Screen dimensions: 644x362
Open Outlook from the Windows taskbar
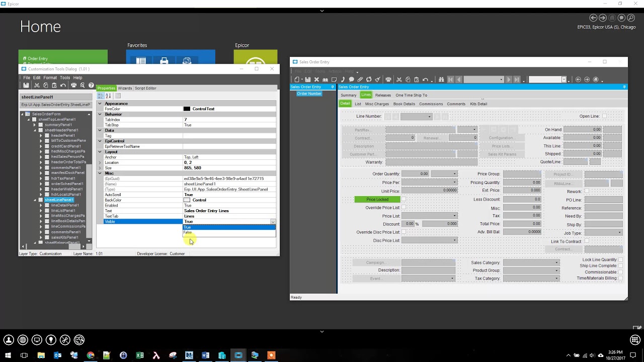[x=57, y=355]
